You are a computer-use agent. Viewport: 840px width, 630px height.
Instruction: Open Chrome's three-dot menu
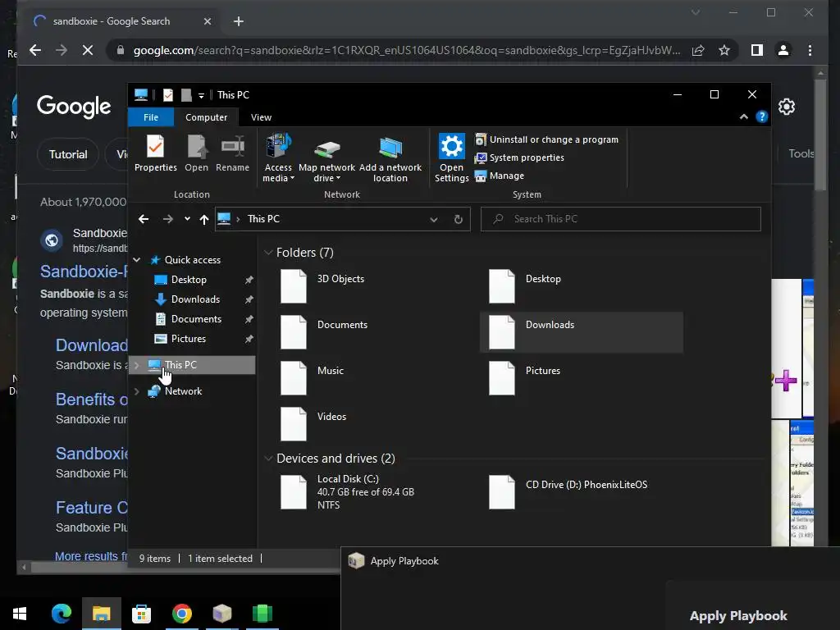(x=810, y=50)
